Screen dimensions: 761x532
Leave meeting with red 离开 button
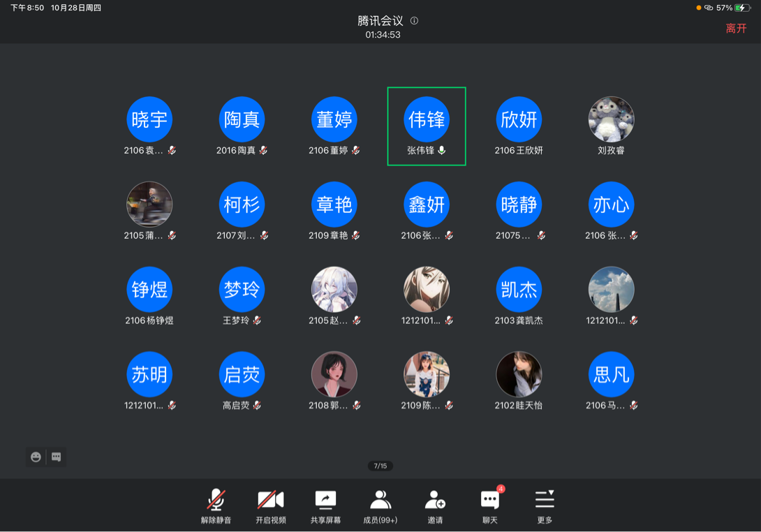(736, 29)
